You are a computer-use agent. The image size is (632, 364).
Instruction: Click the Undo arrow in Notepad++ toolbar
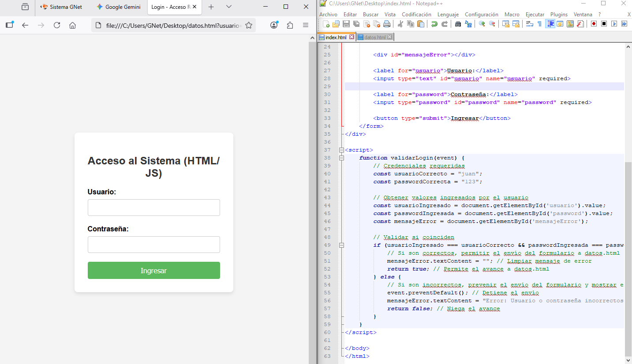pos(434,24)
